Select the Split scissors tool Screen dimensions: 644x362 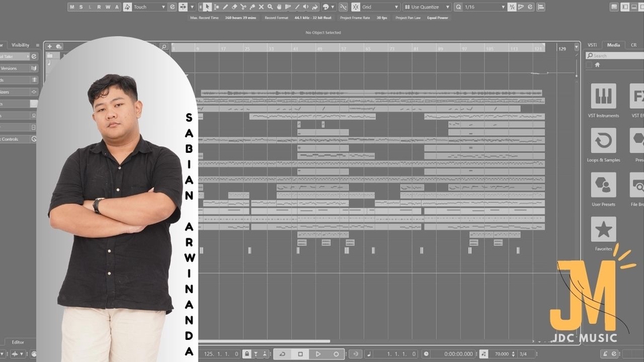(243, 7)
